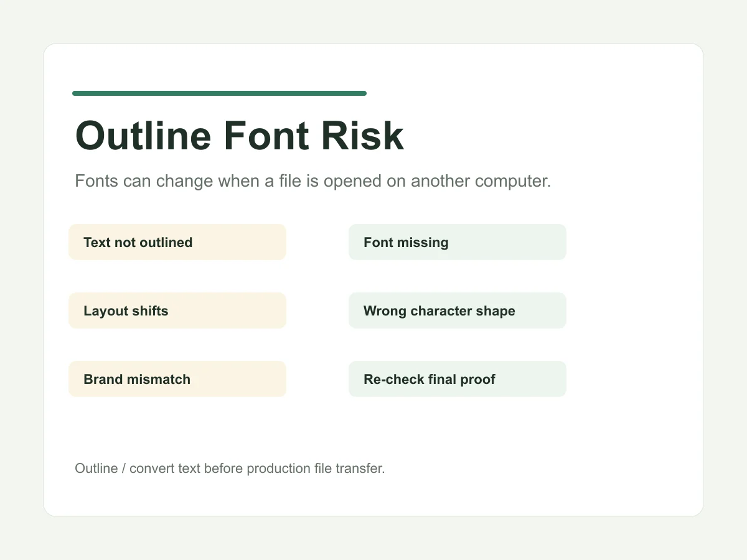The height and width of the screenshot is (560, 747).
Task: Click the footer note about outlining text
Action: click(230, 469)
